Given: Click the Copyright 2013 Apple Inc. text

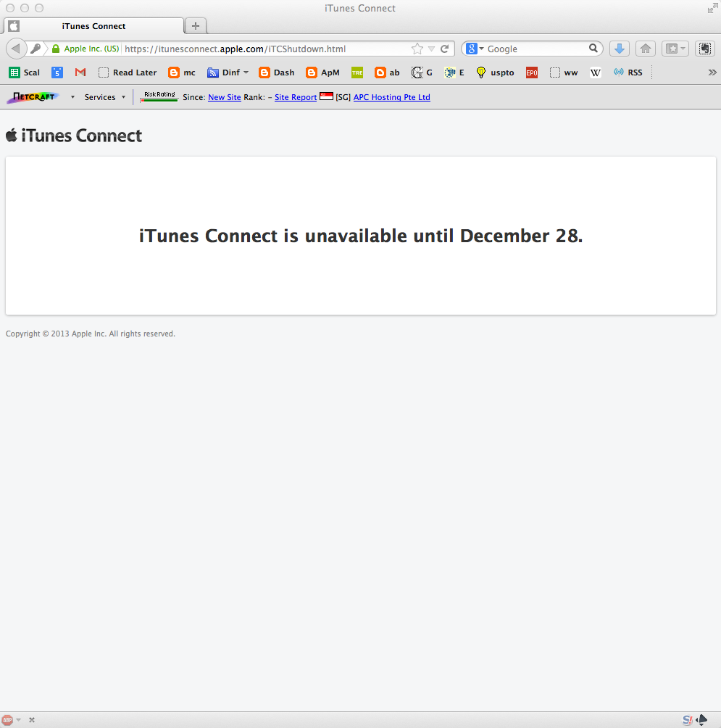Looking at the screenshot, I should point(91,334).
